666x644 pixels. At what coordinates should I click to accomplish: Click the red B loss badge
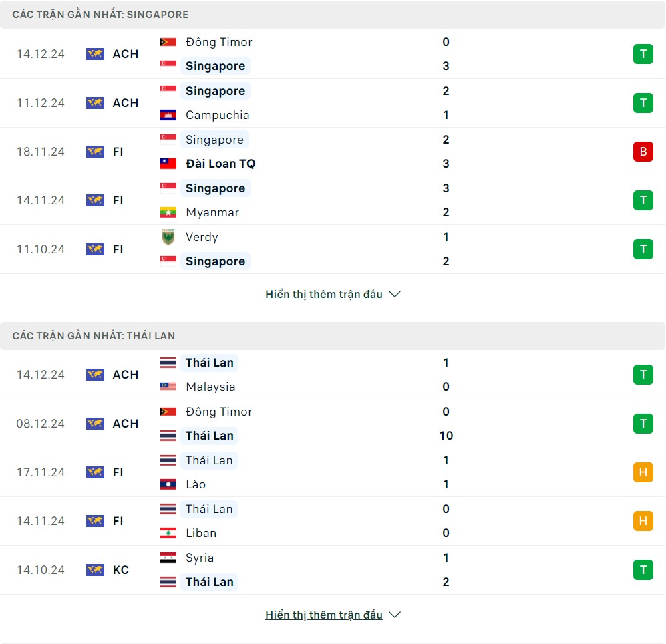pos(643,152)
